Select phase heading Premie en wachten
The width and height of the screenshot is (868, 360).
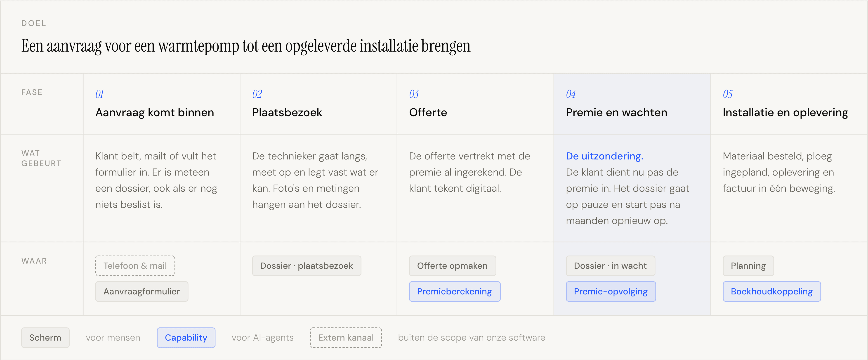(616, 112)
